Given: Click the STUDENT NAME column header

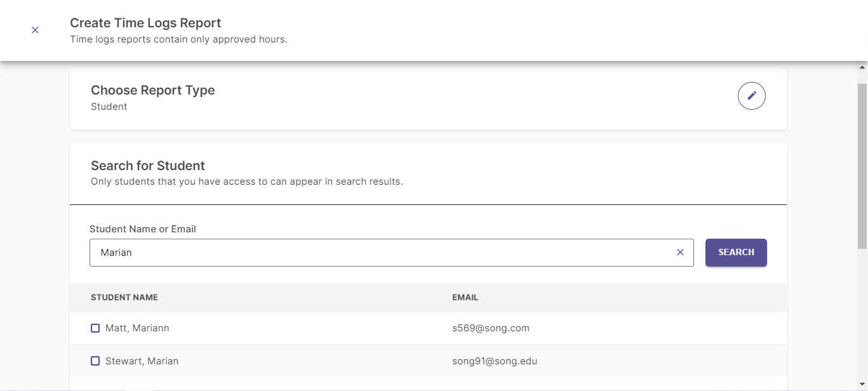Looking at the screenshot, I should [124, 297].
